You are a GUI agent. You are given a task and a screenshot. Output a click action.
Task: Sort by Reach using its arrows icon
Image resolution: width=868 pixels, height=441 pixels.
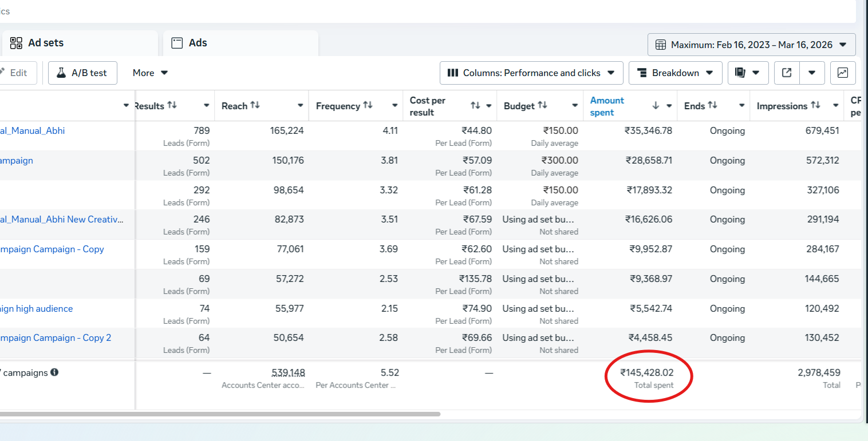point(255,105)
